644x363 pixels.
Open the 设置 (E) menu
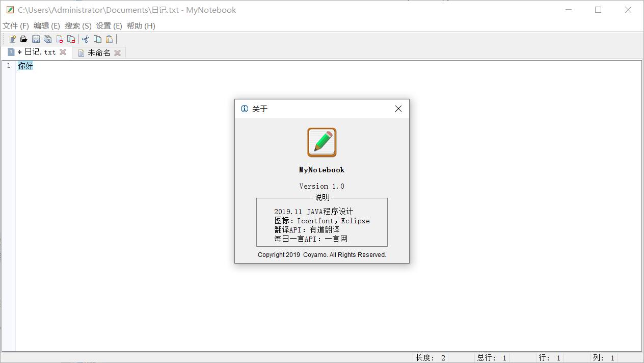point(109,25)
